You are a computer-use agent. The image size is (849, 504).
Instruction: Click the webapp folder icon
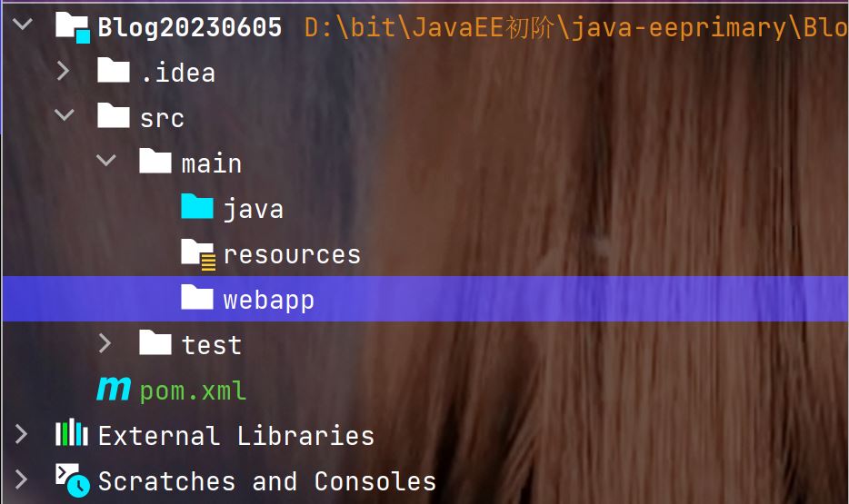197,298
